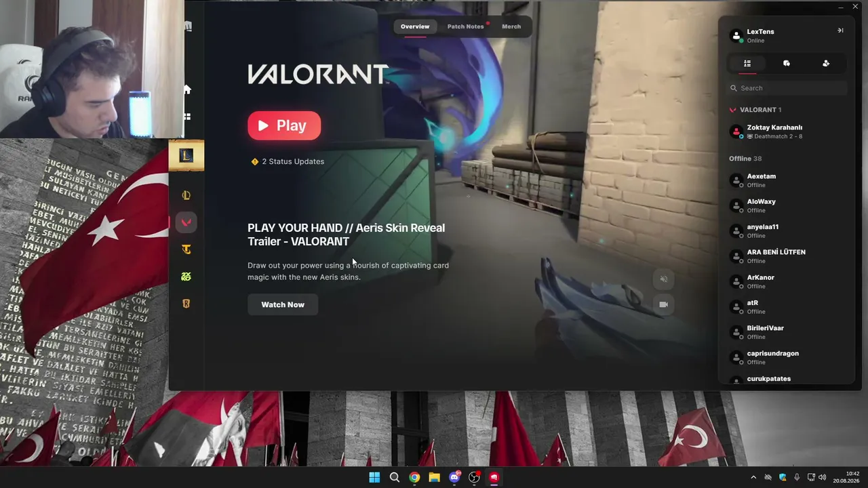Open Windows taskbar search
868x488 pixels.
click(394, 477)
